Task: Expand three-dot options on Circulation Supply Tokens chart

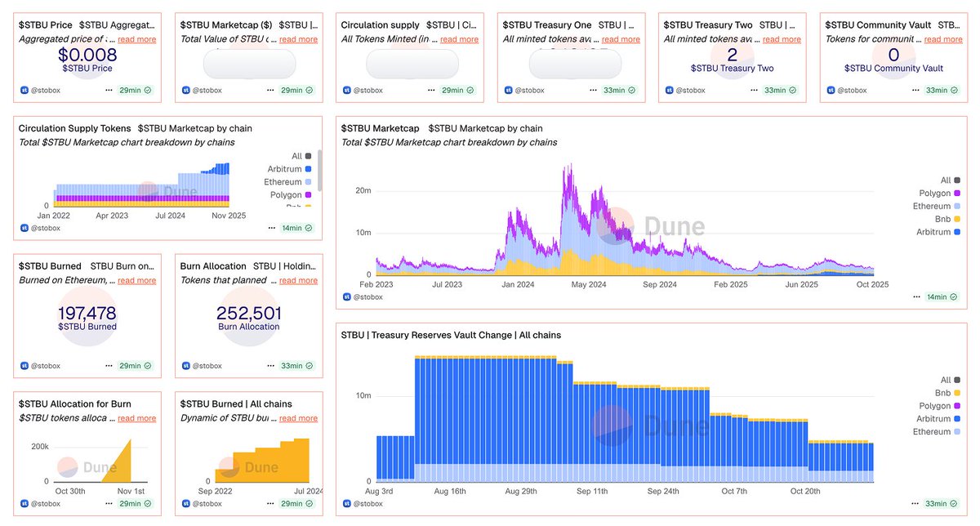Action: point(270,228)
